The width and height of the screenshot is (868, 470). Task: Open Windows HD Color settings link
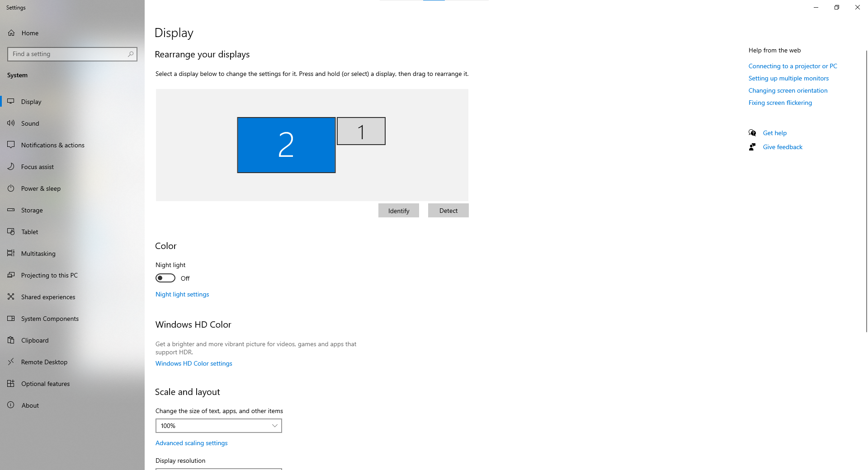[x=193, y=363]
